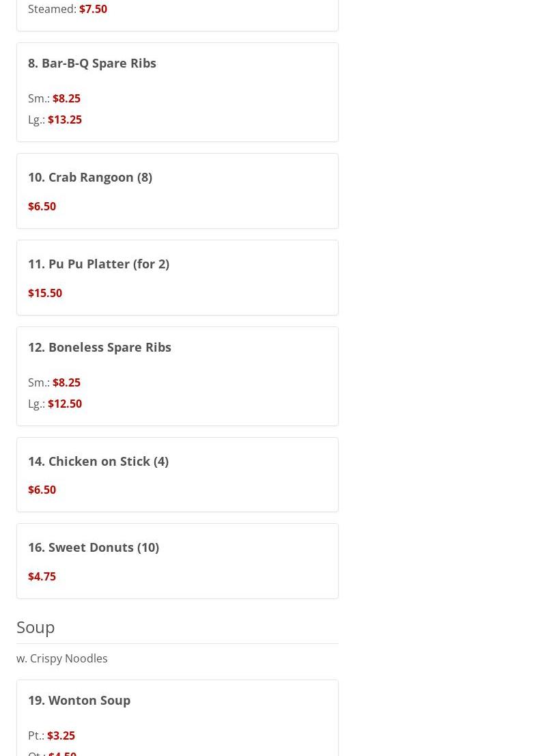Click the Sm. label under Boneless Ribs
This screenshot has height=756, width=536.
(38, 382)
